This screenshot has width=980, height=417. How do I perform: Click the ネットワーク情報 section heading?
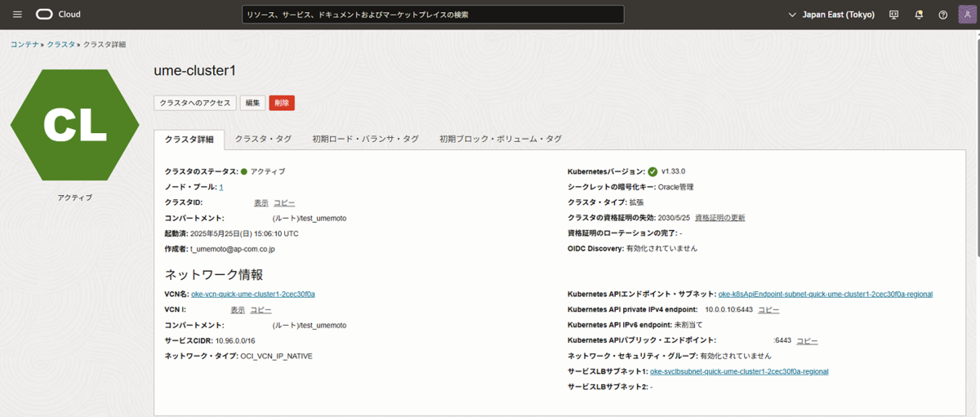coord(214,275)
